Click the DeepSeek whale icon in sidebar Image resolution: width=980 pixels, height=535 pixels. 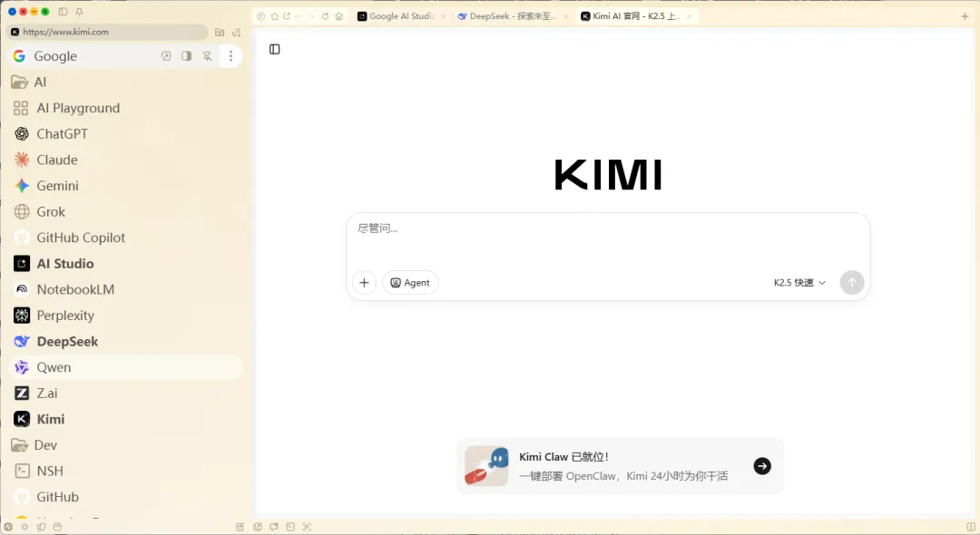22,341
